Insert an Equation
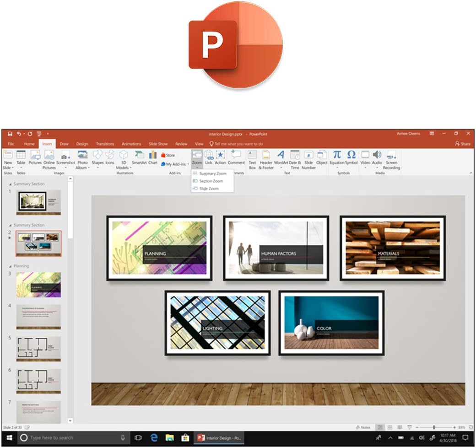Viewport: 476px width, 448px height. click(x=336, y=160)
